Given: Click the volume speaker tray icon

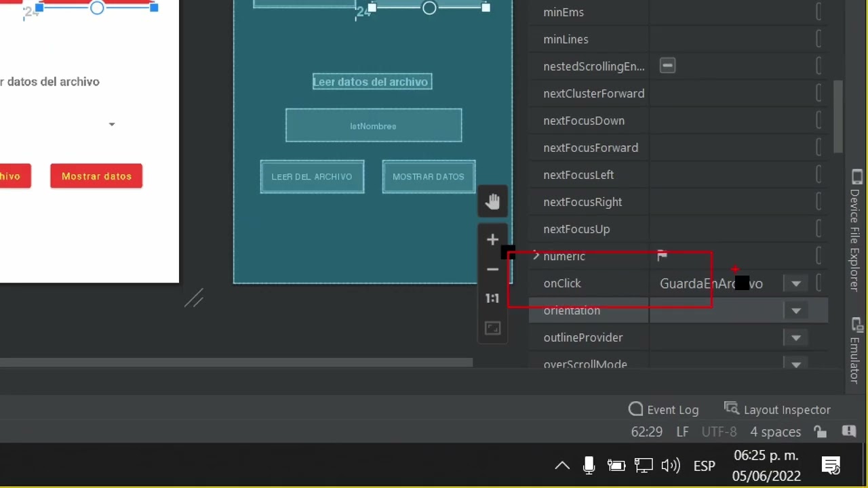Looking at the screenshot, I should [x=670, y=466].
